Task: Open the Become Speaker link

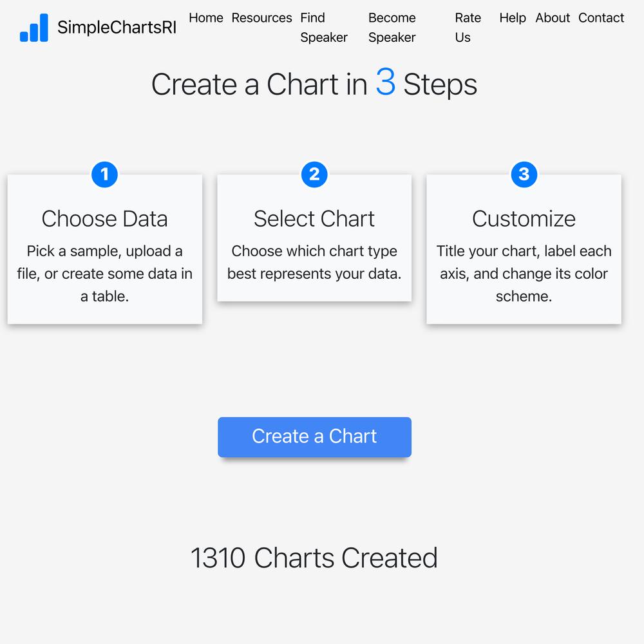Action: pyautogui.click(x=392, y=28)
